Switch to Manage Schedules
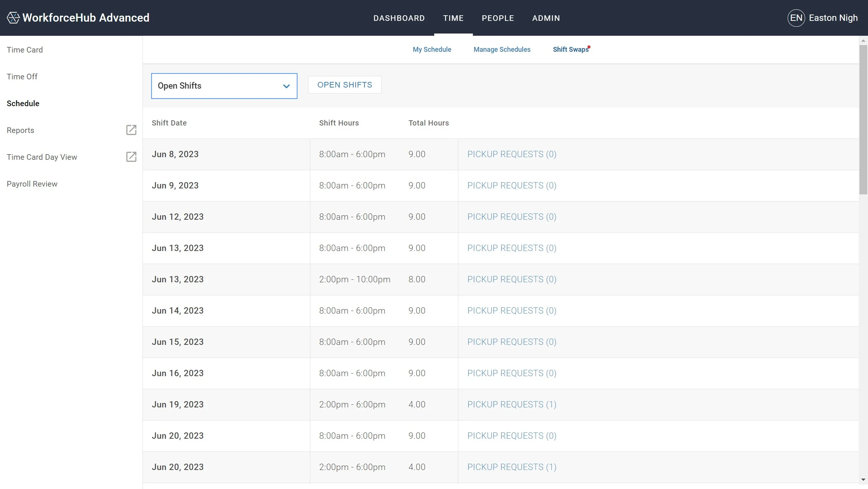Viewport: 868px width, 489px height. 502,49
